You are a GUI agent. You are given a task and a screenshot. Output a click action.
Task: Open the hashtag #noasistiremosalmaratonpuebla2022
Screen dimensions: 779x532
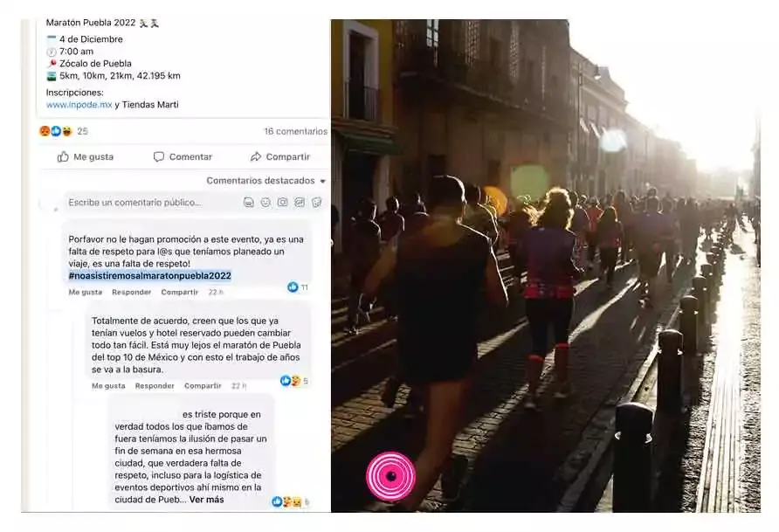tap(149, 276)
